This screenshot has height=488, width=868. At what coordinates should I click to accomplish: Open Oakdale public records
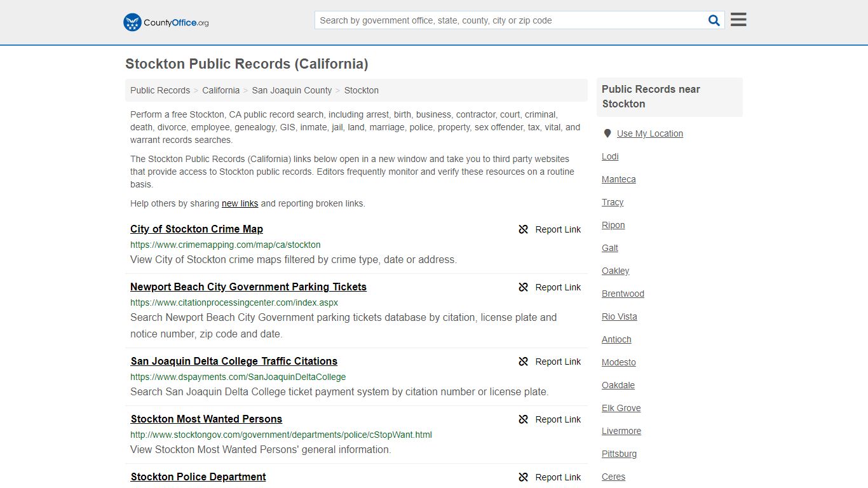(618, 385)
